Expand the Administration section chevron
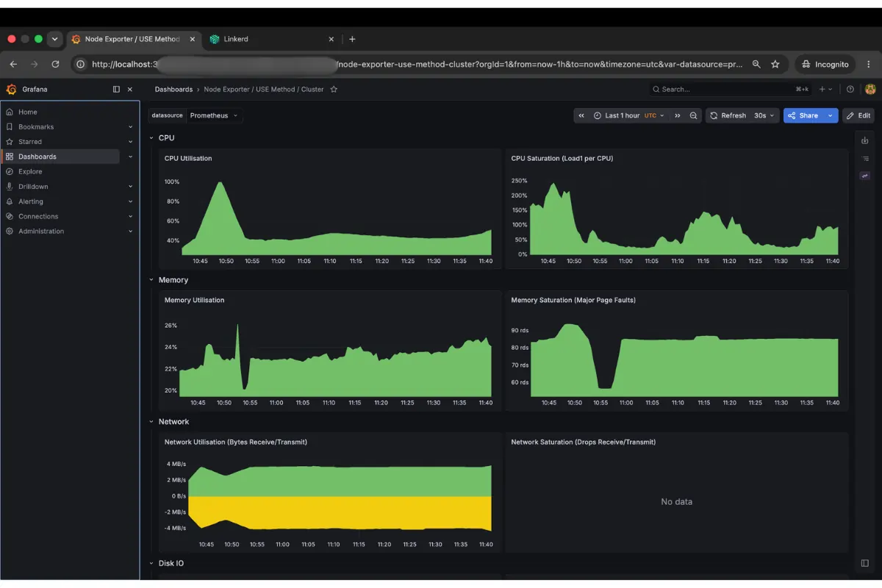Viewport: 882px width, 588px height. [130, 231]
